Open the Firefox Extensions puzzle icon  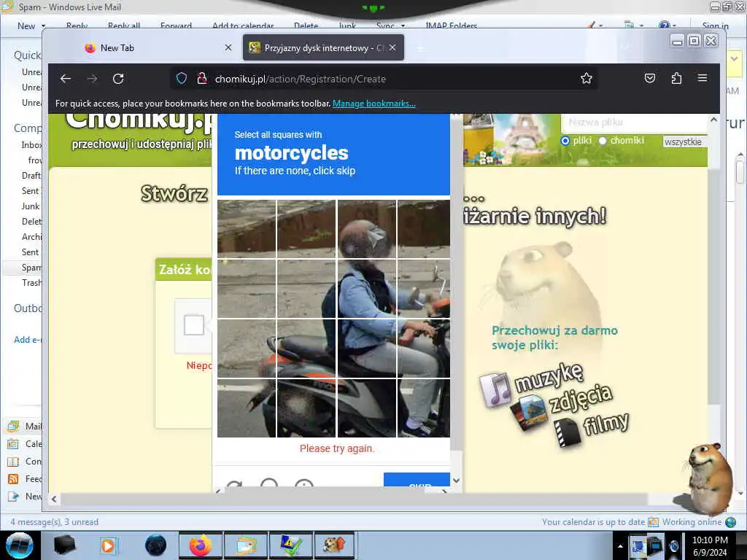676,78
